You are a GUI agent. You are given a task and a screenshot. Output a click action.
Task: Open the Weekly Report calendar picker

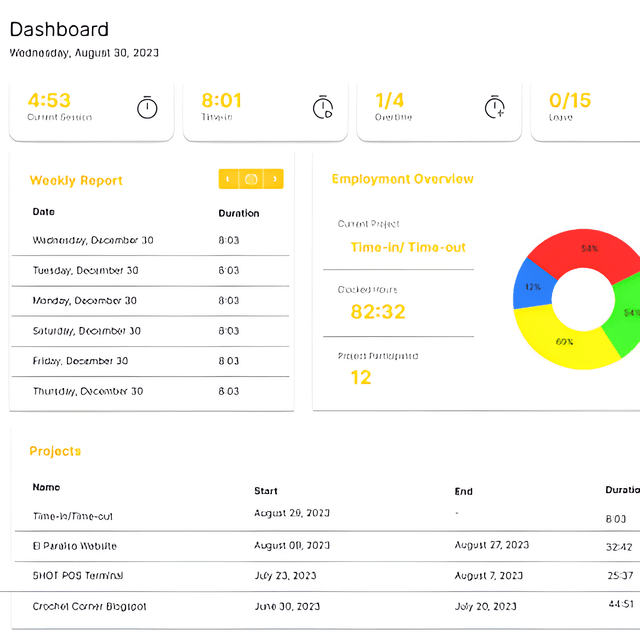coord(251,179)
